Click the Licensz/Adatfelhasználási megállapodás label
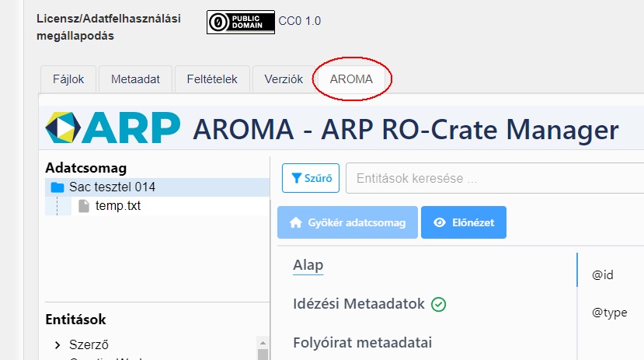The image size is (644, 360). tap(109, 27)
